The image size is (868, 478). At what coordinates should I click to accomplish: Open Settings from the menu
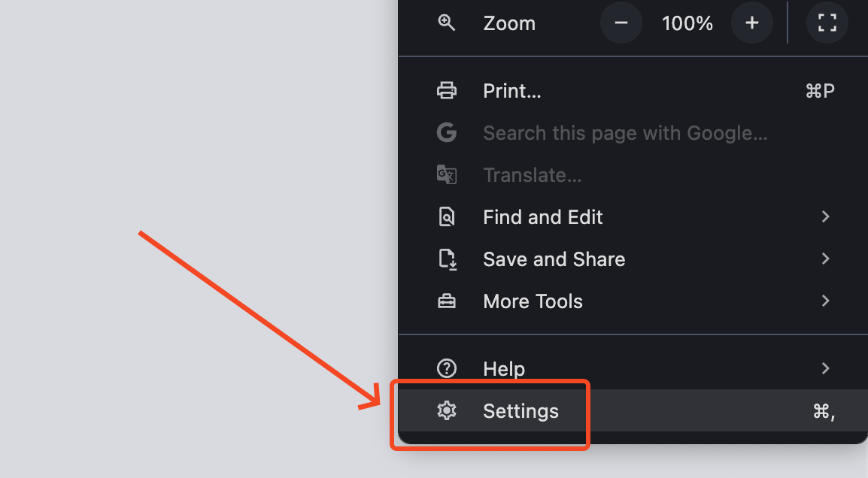pyautogui.click(x=633, y=410)
